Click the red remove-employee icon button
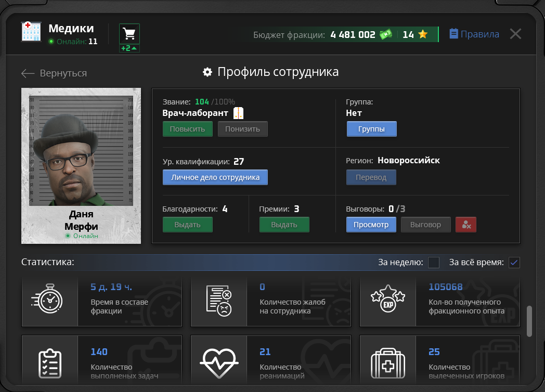Image resolution: width=545 pixels, height=392 pixels. (x=465, y=225)
